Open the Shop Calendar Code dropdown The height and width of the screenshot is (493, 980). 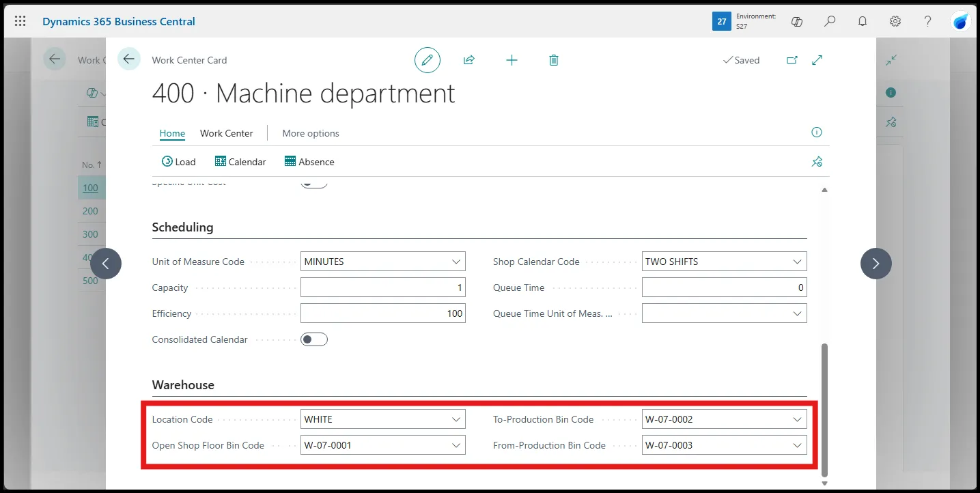(x=797, y=262)
